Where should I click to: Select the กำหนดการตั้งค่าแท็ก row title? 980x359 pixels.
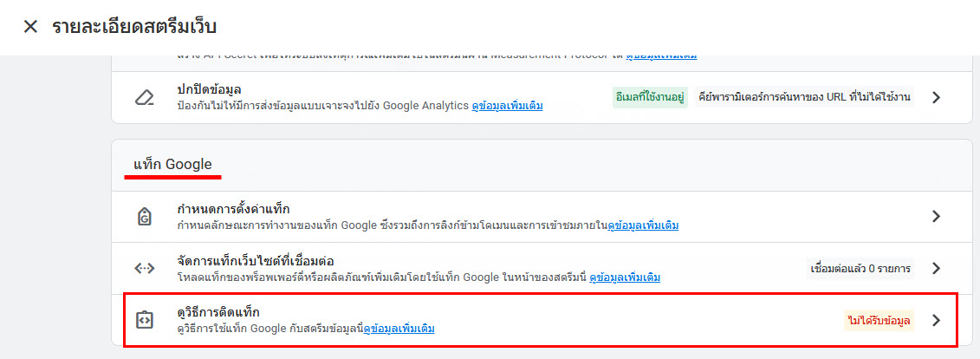pos(233,208)
